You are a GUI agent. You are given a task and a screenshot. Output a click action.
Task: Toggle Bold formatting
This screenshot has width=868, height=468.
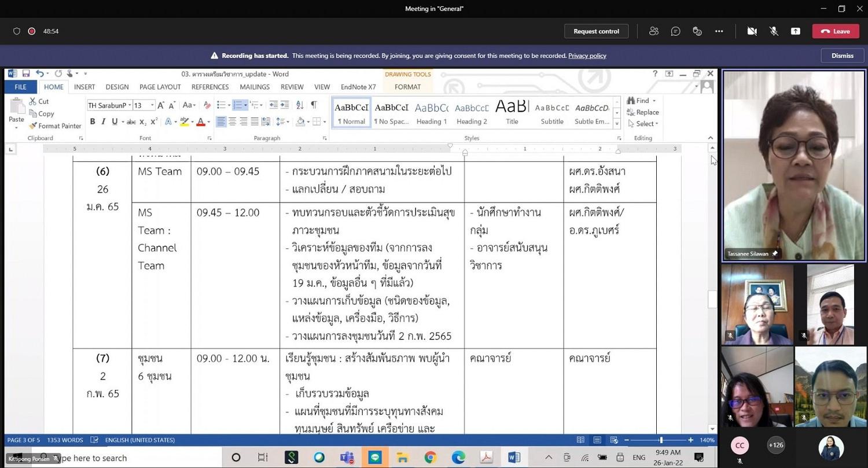point(93,121)
